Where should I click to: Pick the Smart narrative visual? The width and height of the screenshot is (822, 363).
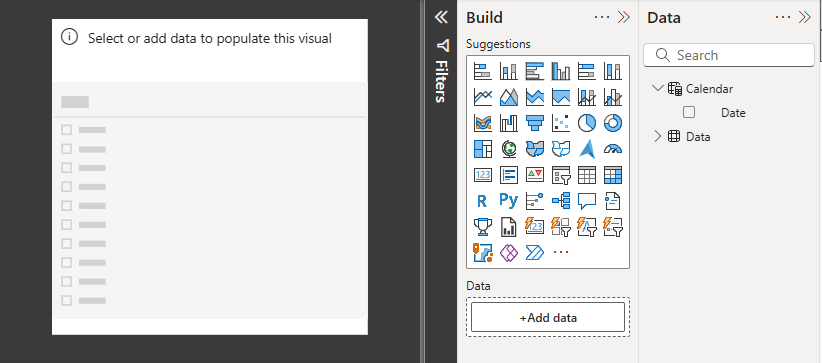pyautogui.click(x=613, y=201)
